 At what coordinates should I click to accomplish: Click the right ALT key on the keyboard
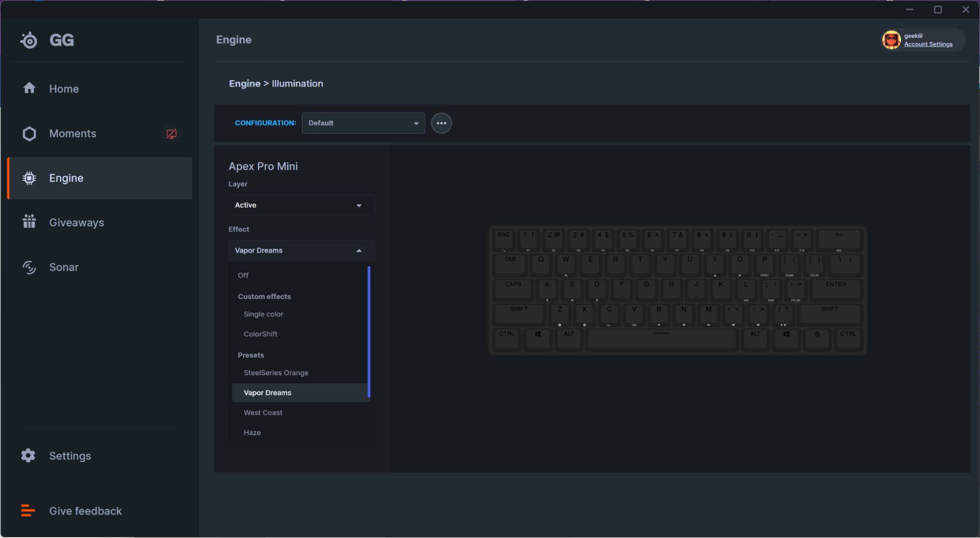(755, 339)
